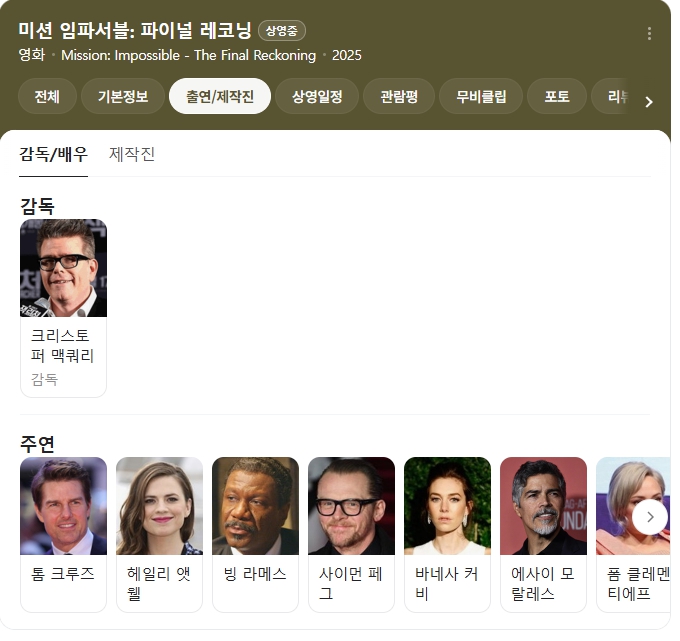Click the name 크리스토퍼 맥쿼리

tap(62, 346)
